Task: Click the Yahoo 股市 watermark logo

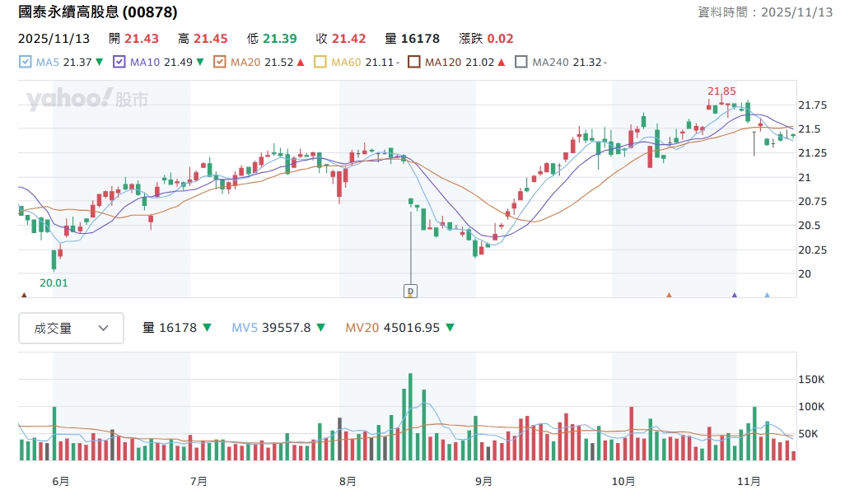Action: 86,100
